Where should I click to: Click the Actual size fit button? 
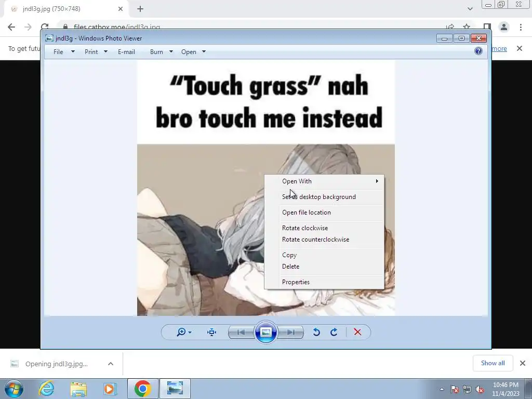click(212, 332)
